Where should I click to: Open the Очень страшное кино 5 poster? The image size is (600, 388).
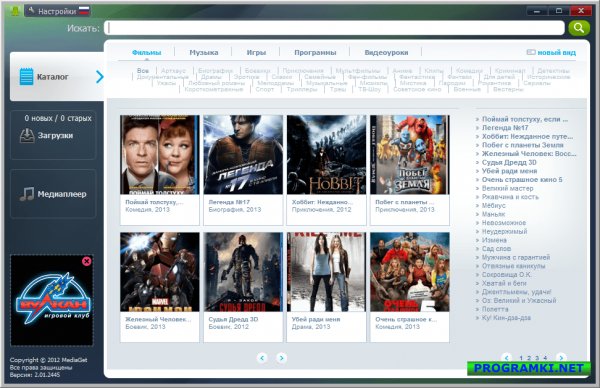(x=410, y=272)
